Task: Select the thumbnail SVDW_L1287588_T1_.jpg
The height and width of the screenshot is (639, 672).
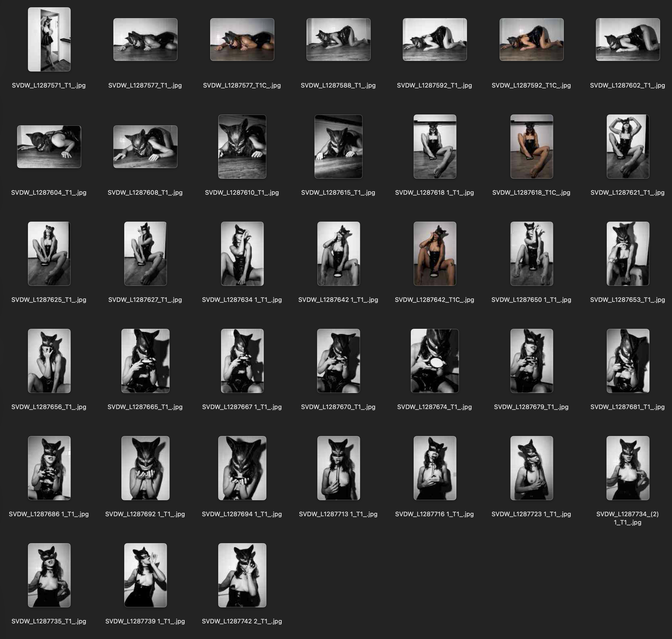Action: tap(339, 40)
